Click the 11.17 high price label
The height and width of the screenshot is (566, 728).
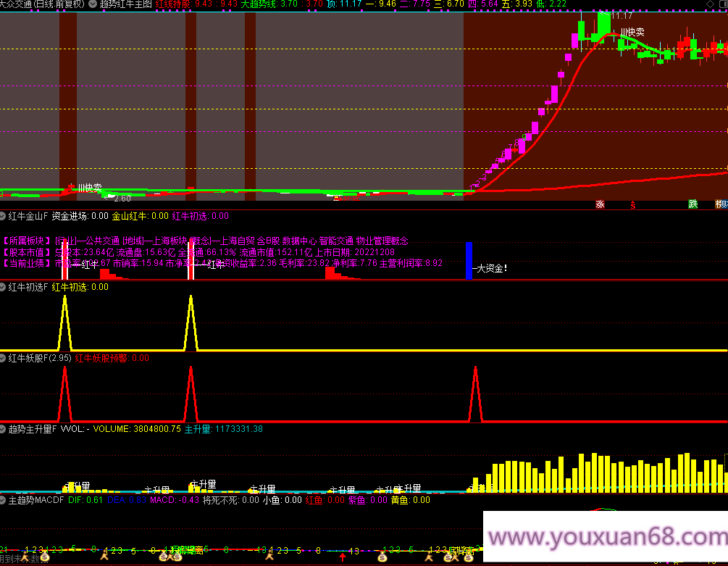[622, 15]
